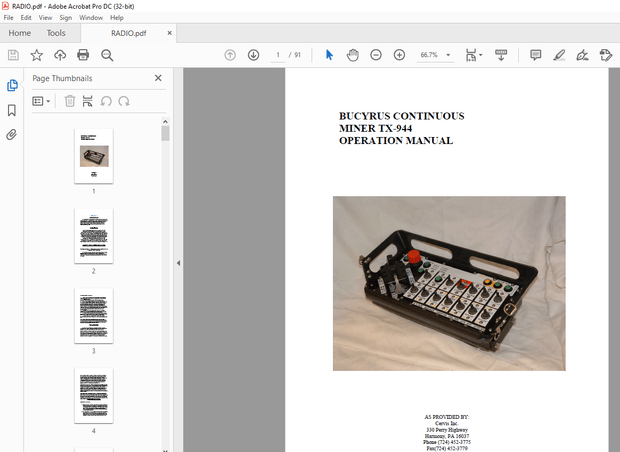
Task: Click thumbnails scrollbar up arrow
Action: click(165, 121)
